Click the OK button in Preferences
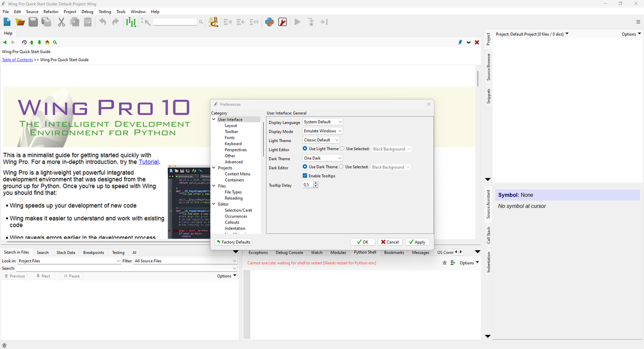This screenshot has height=349, width=644. [x=363, y=242]
